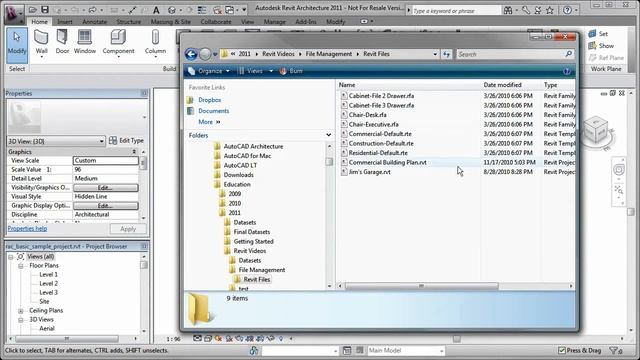
Task: Click the Visibility/Graphics Edit button
Action: pos(106,188)
